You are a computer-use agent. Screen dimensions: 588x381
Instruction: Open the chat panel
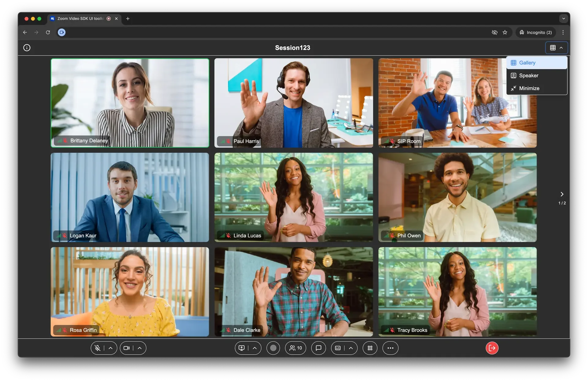tap(318, 348)
